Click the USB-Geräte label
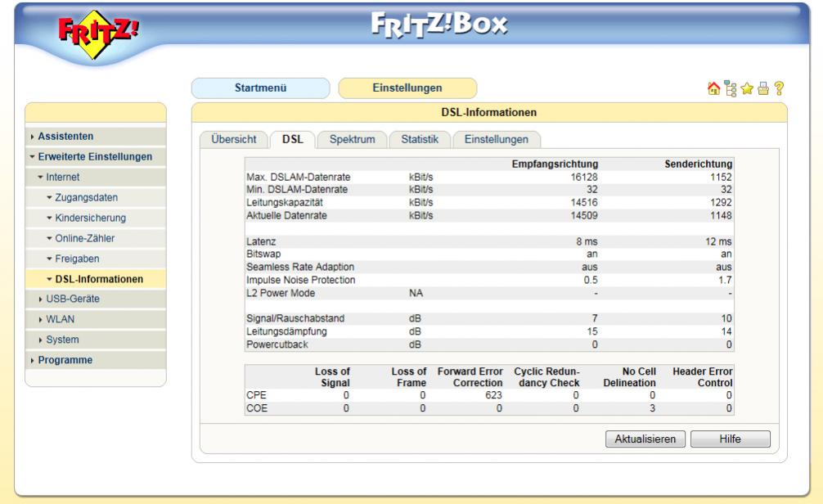Image resolution: width=823 pixels, height=504 pixels. 73,299
